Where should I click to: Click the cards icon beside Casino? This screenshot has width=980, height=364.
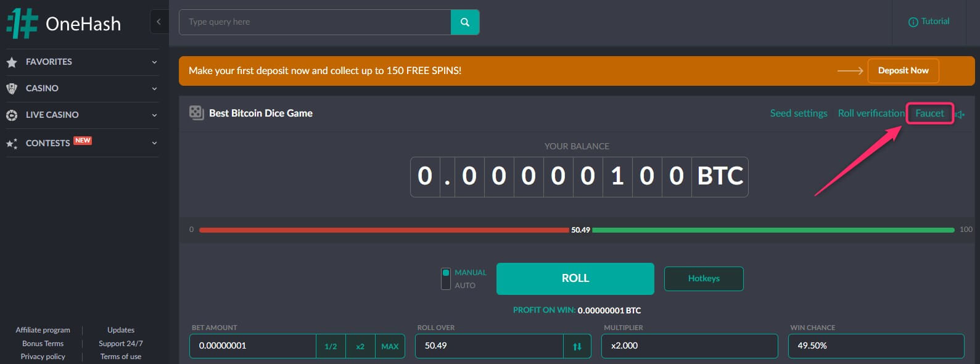(x=12, y=89)
